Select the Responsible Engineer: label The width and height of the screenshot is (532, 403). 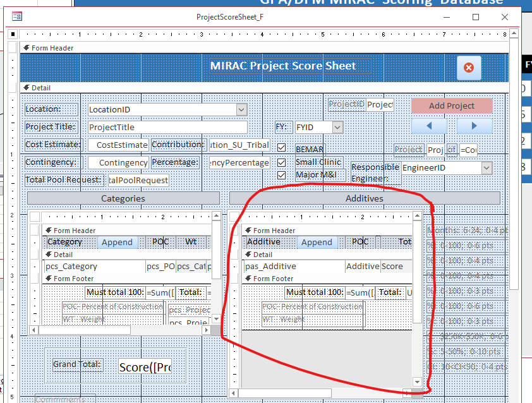click(375, 172)
